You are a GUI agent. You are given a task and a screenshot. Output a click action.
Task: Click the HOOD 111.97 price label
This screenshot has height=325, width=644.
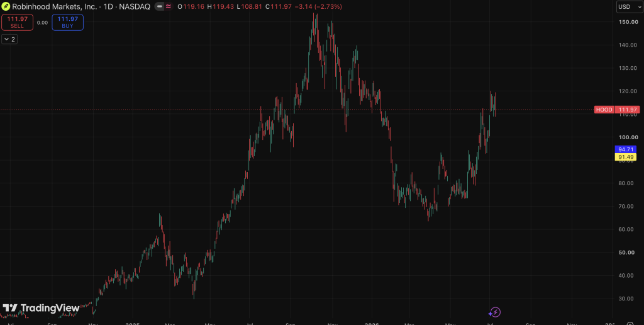[617, 110]
